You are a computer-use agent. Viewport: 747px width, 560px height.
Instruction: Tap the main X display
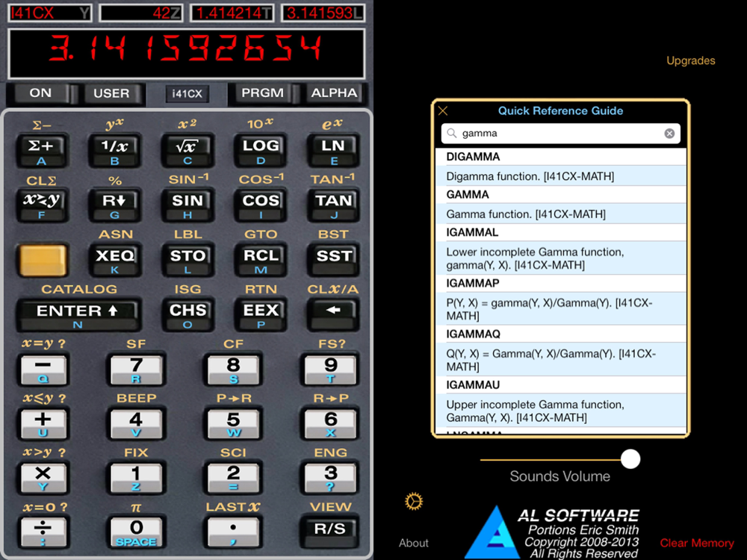[x=187, y=53]
